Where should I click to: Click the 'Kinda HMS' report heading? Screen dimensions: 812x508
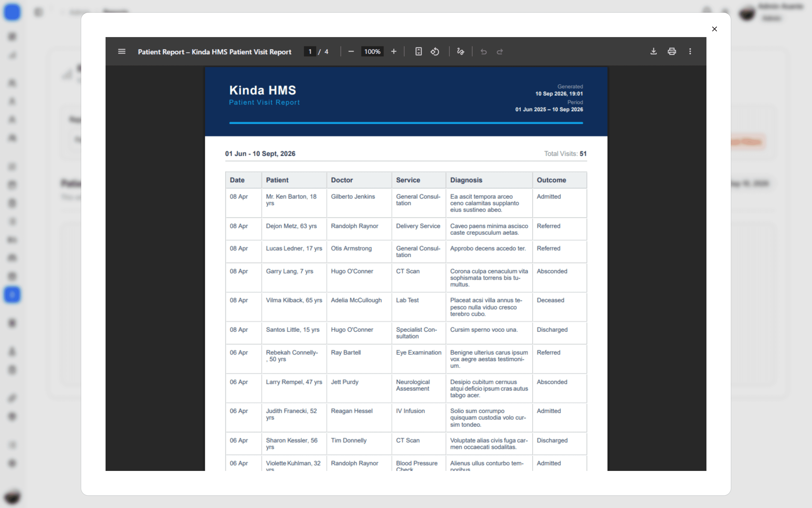point(263,90)
